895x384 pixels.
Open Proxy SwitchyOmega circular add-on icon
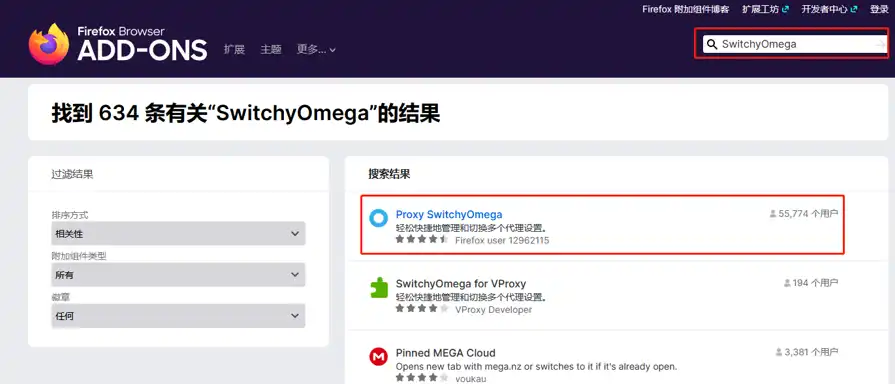pyautogui.click(x=378, y=218)
